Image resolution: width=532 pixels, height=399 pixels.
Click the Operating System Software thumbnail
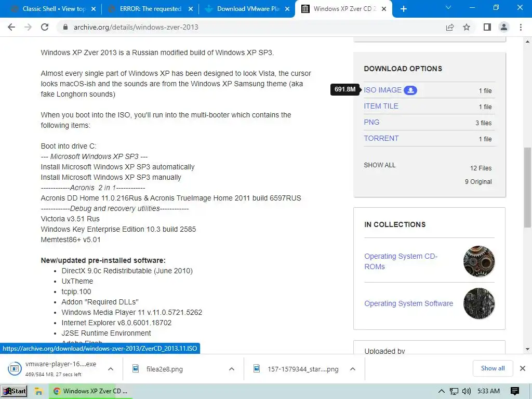click(478, 303)
